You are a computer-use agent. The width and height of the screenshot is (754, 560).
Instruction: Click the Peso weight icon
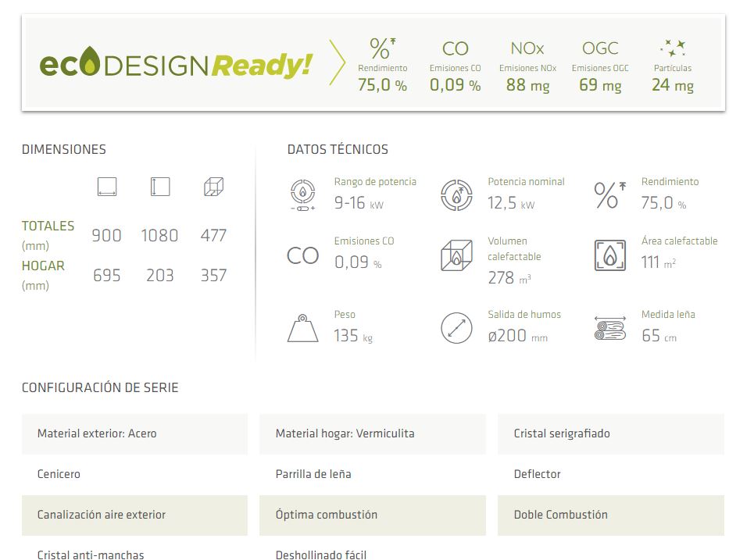point(303,328)
